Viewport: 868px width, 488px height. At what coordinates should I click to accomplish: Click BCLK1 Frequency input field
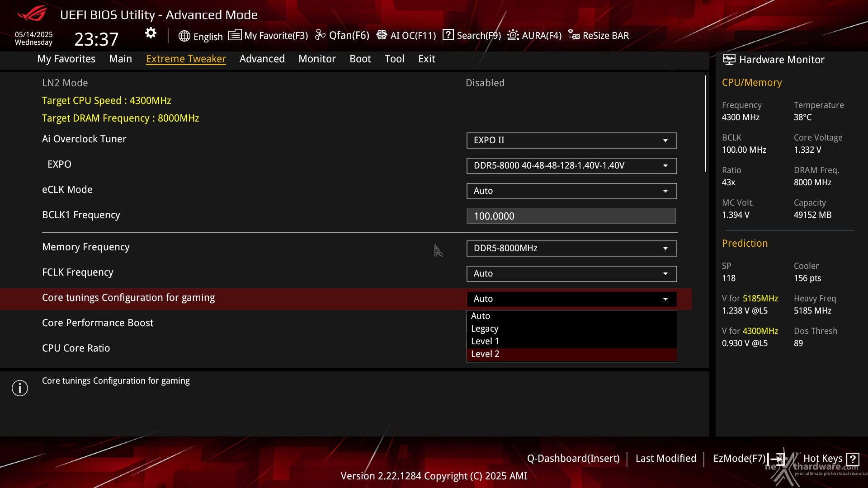click(x=571, y=216)
